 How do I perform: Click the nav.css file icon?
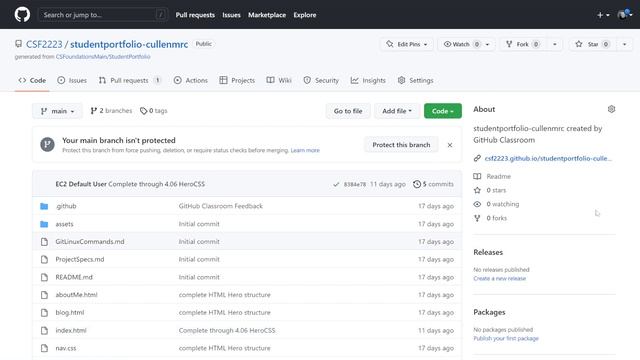tap(44, 348)
